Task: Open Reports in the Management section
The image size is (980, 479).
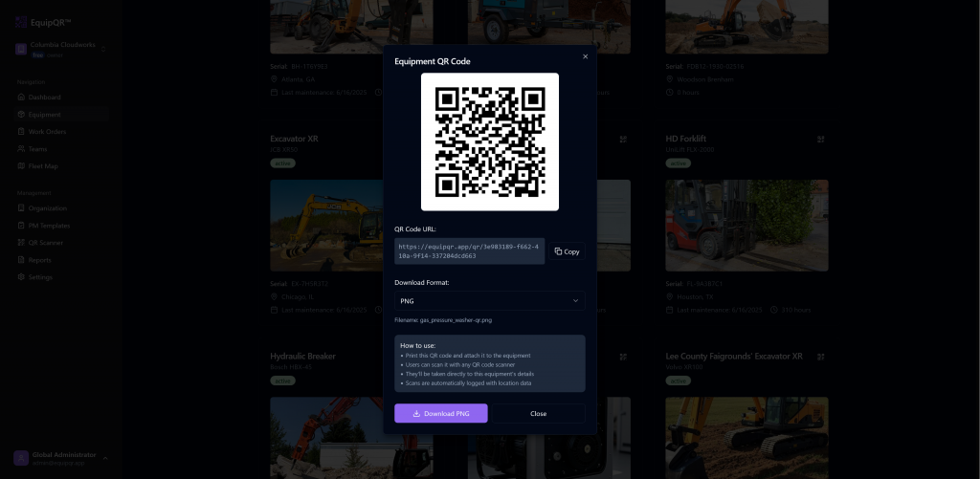Action: click(39, 260)
